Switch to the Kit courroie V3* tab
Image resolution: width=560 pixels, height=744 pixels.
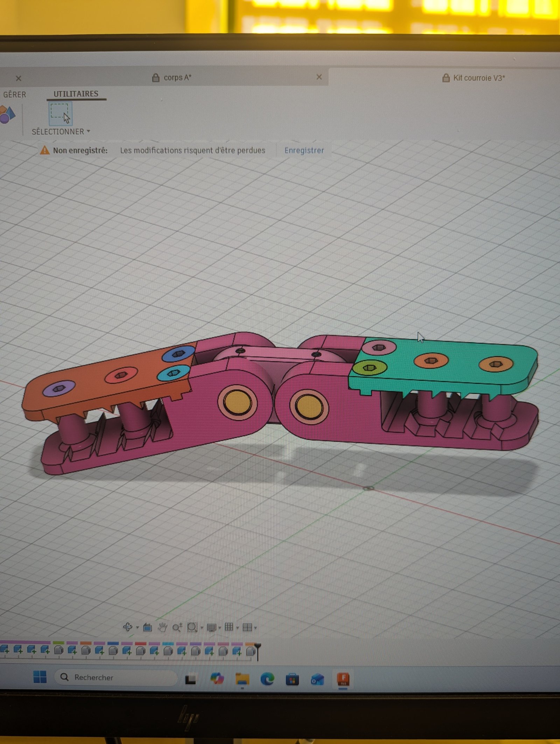tap(474, 78)
